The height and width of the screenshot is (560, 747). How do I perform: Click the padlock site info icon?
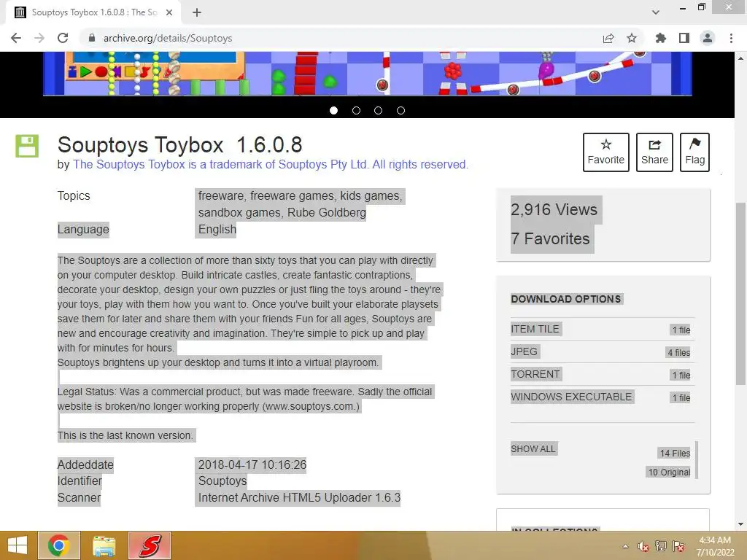92,38
